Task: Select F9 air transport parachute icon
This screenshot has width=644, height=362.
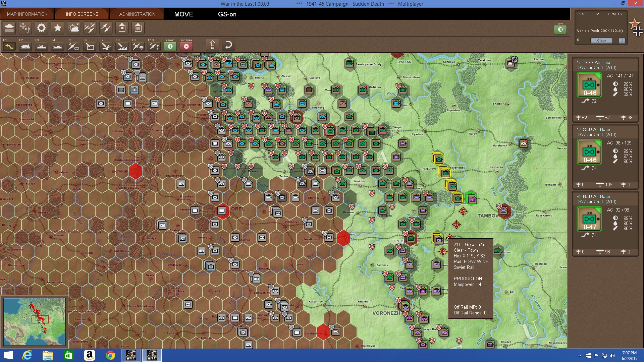Action: click(138, 46)
